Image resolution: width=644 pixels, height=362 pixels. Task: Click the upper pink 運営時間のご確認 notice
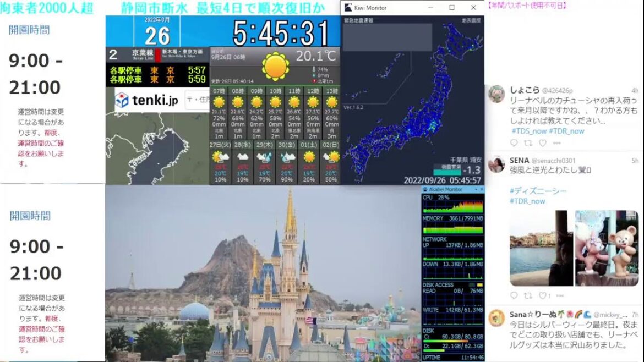pos(41,148)
